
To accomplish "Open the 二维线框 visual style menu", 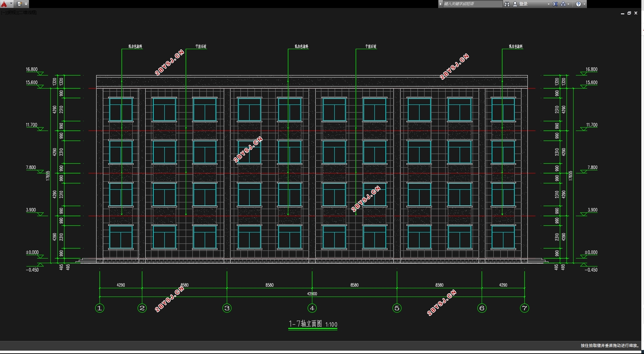I will click(x=27, y=12).
